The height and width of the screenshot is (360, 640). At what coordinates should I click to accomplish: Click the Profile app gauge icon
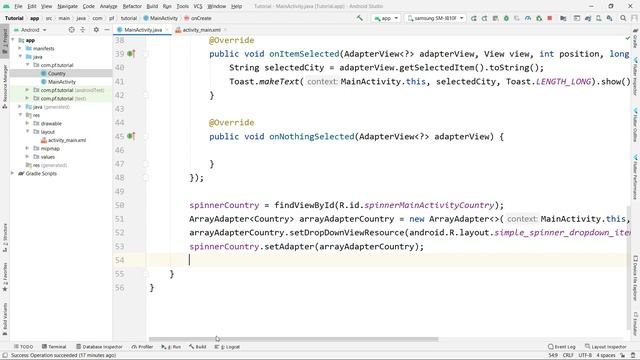[528, 18]
